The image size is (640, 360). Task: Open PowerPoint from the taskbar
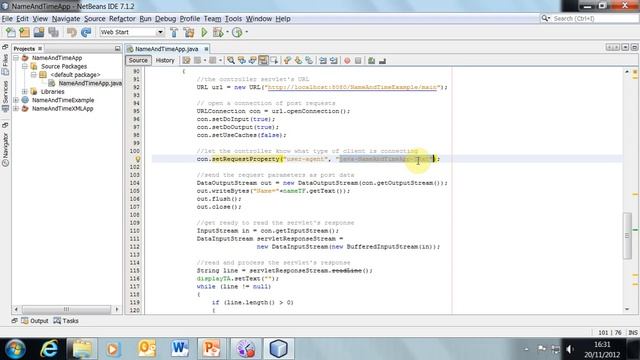coord(212,349)
